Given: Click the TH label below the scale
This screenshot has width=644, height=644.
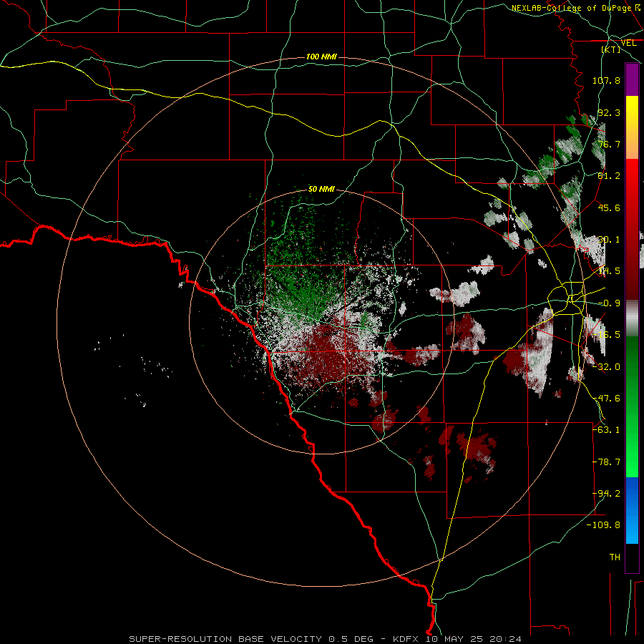Looking at the screenshot, I should pyautogui.click(x=615, y=557).
